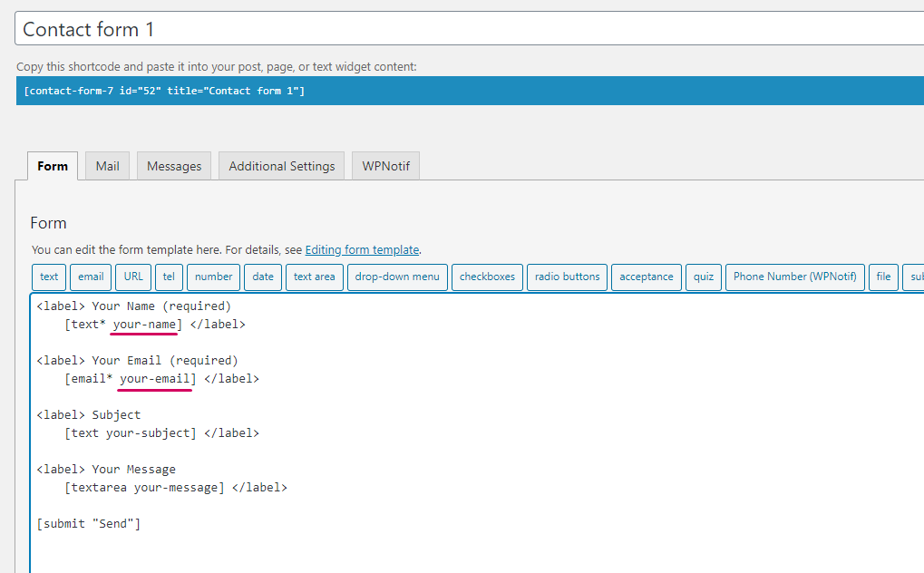Open the Additional Settings tab
The width and height of the screenshot is (924, 573).
(281, 166)
